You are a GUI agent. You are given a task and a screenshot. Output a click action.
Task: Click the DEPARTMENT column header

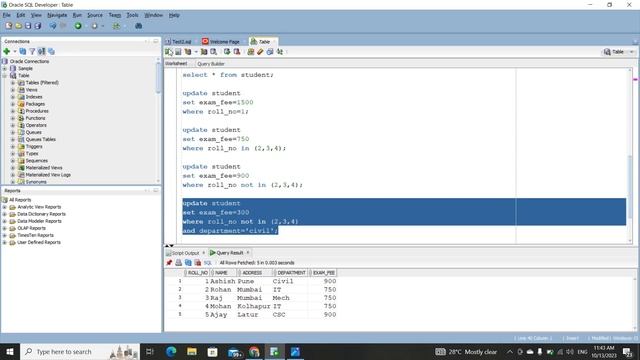pyautogui.click(x=291, y=273)
